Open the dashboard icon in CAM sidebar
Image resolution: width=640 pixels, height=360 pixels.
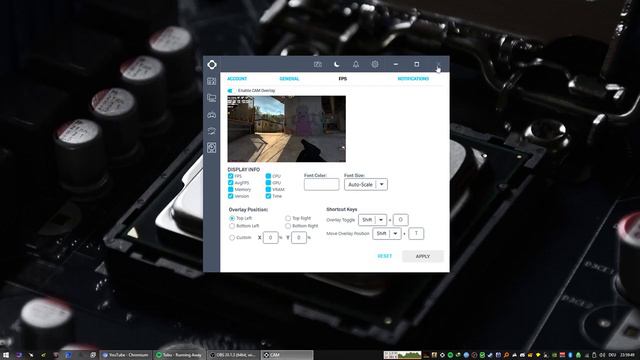click(211, 81)
